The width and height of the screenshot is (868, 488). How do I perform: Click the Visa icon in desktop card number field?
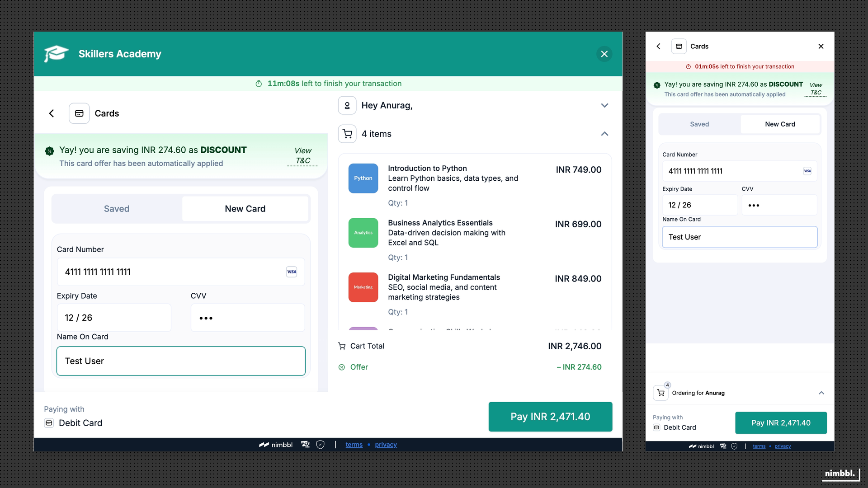pyautogui.click(x=292, y=272)
